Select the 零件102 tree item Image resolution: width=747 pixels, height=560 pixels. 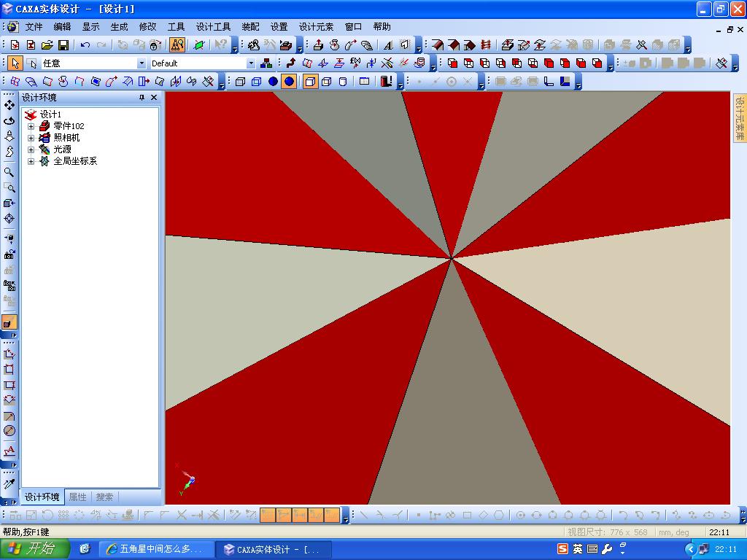(x=69, y=125)
